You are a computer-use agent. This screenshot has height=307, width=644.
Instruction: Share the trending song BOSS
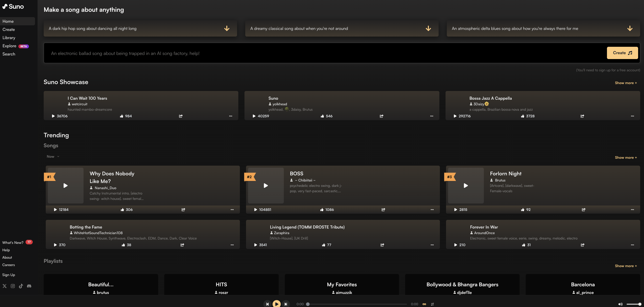pyautogui.click(x=383, y=210)
